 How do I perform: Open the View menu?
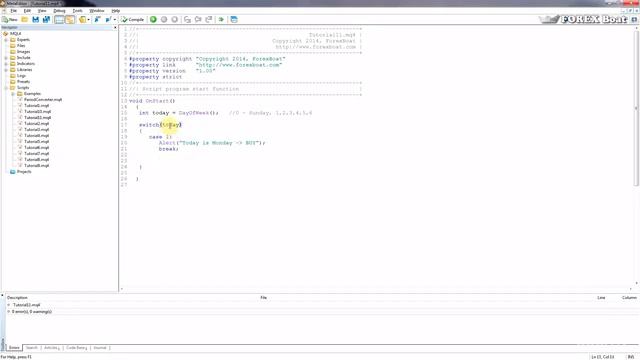[x=42, y=11]
